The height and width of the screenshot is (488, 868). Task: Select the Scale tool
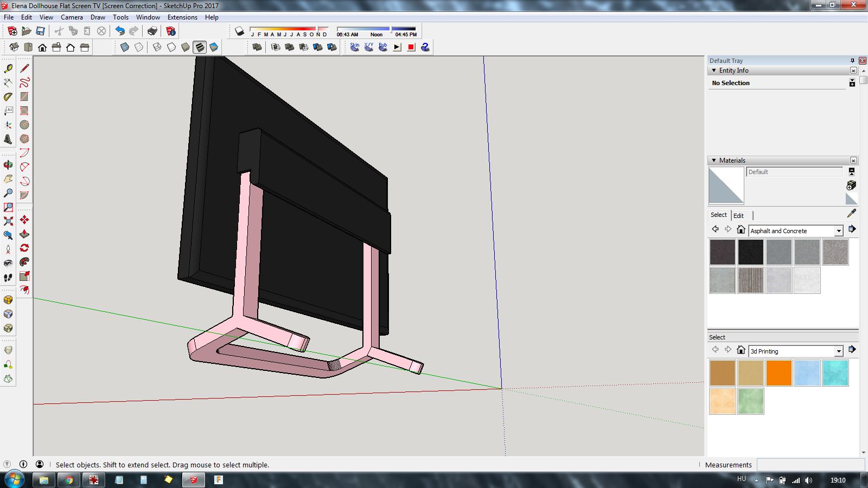24,276
